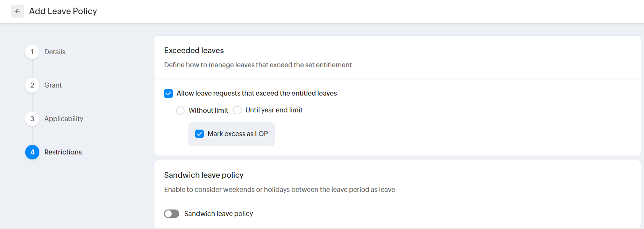Go to step 3 circle icon

(x=32, y=119)
